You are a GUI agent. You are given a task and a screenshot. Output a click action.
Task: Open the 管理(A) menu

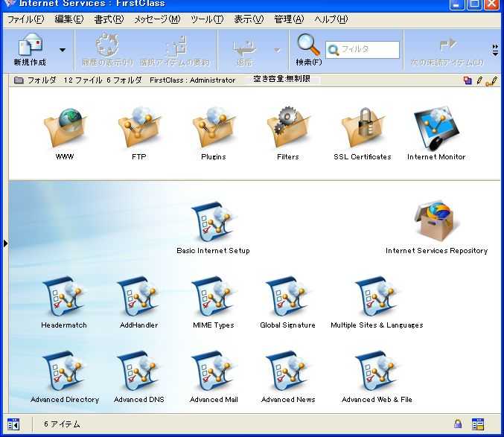pos(289,19)
